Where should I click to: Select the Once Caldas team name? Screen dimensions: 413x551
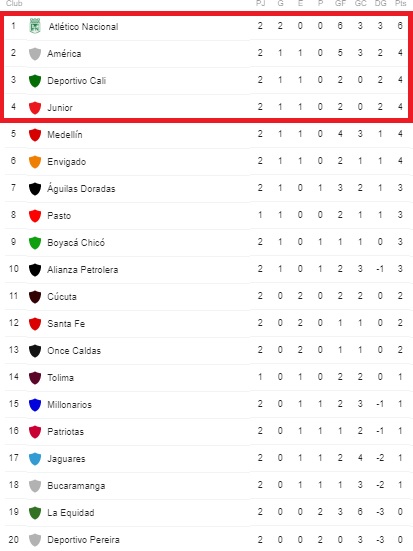[x=74, y=351]
